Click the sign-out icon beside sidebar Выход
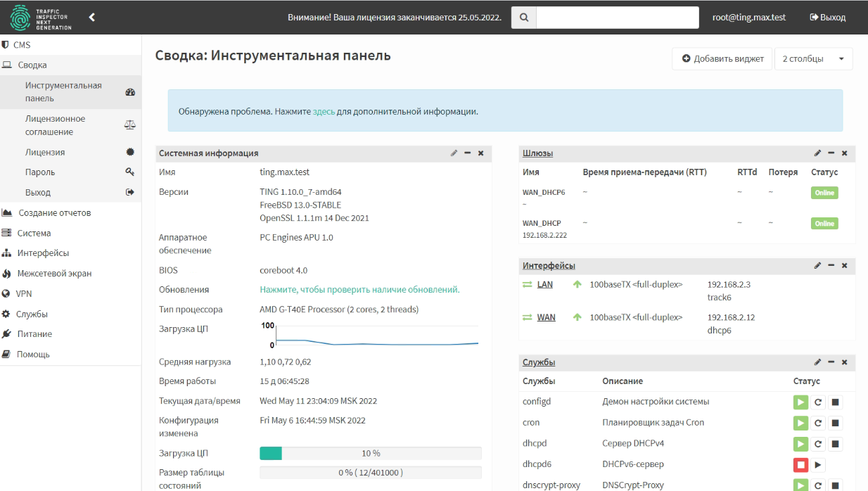 129,192
